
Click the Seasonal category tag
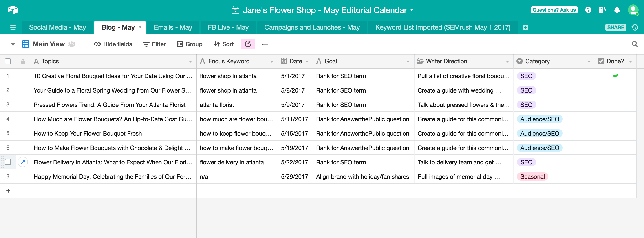pos(532,176)
